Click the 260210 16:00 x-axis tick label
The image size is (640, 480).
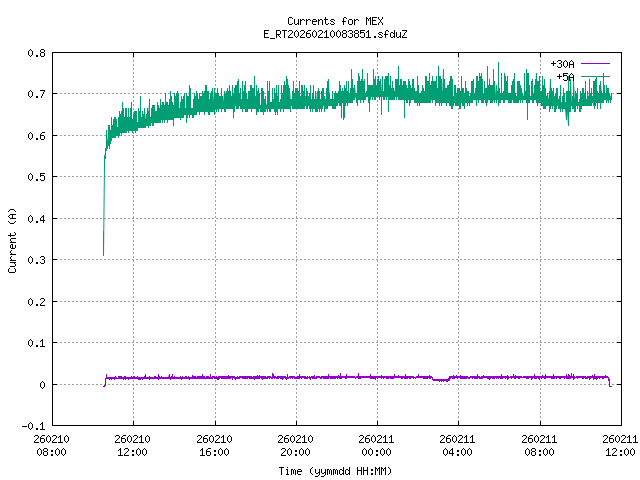point(214,444)
